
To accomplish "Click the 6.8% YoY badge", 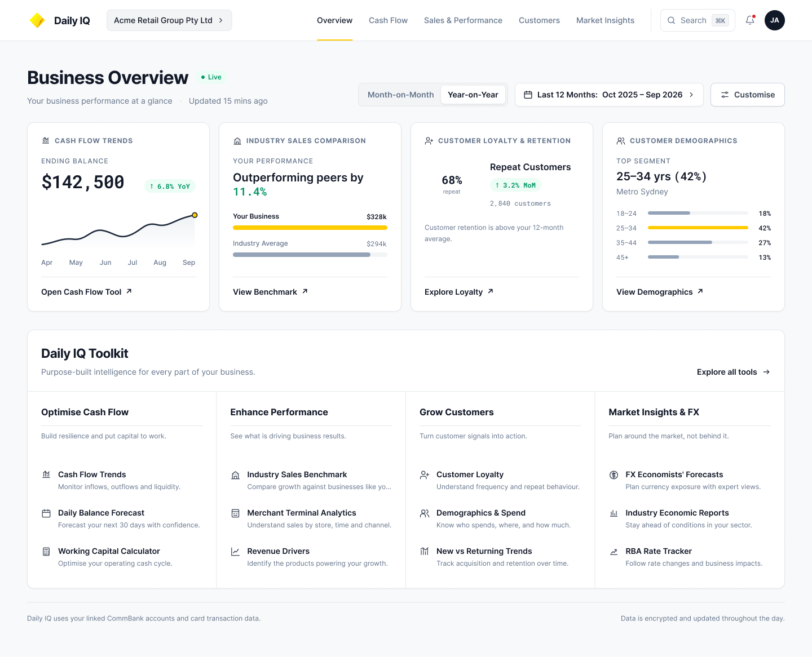I will coord(170,187).
